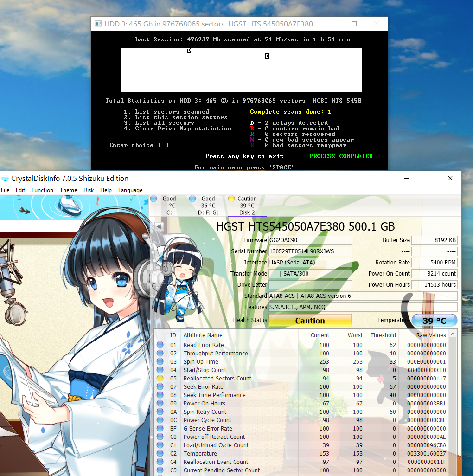Click the status orb for G-Sense Error Rate

click(160, 428)
